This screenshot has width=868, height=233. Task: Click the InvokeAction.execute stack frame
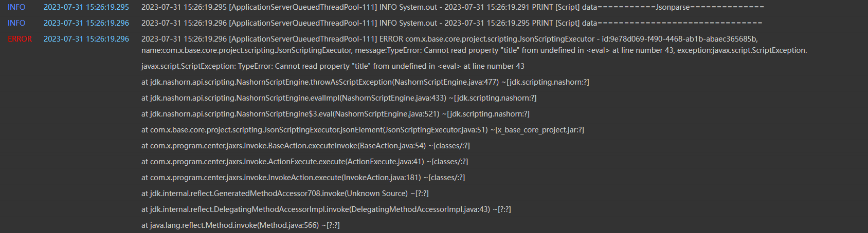303,178
